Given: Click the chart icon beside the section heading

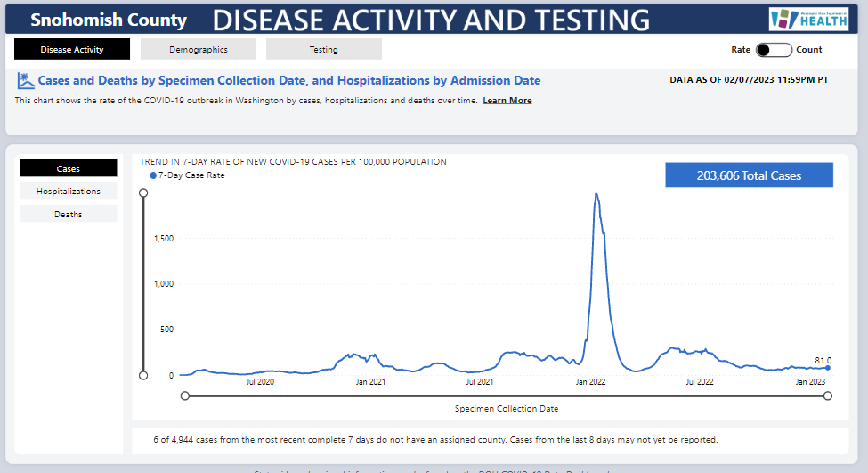Looking at the screenshot, I should (25, 81).
